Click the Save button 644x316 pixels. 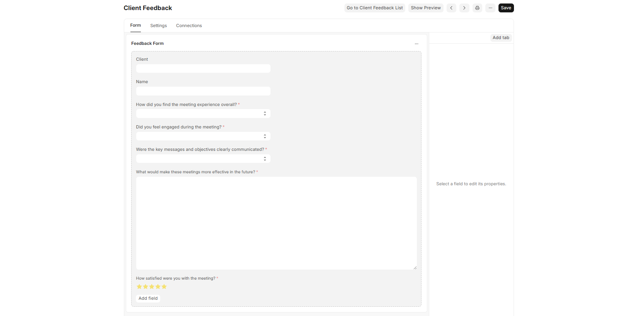(506, 8)
